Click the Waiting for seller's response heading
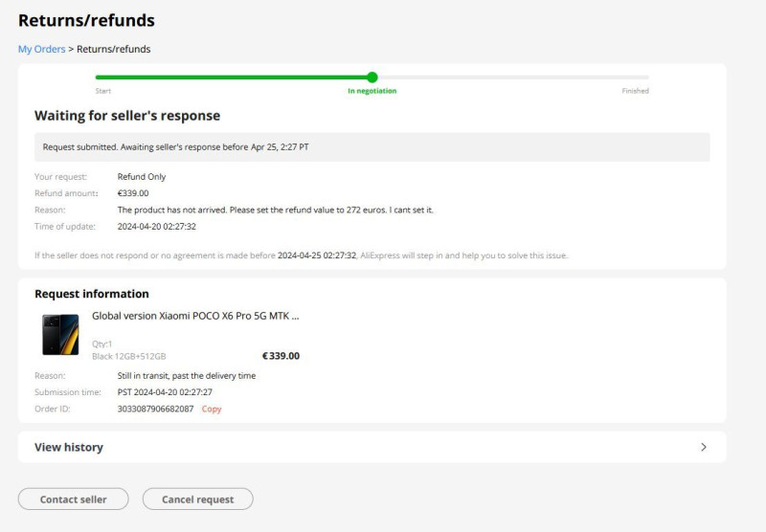This screenshot has width=766, height=532. tap(127, 116)
